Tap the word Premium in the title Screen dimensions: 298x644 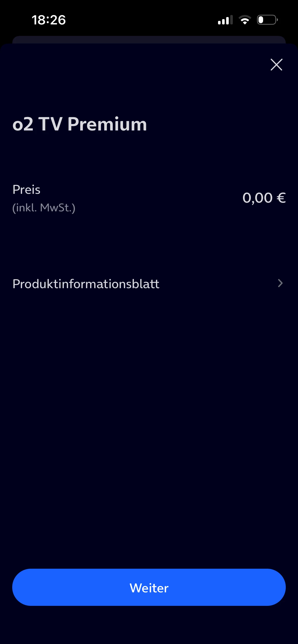click(107, 124)
